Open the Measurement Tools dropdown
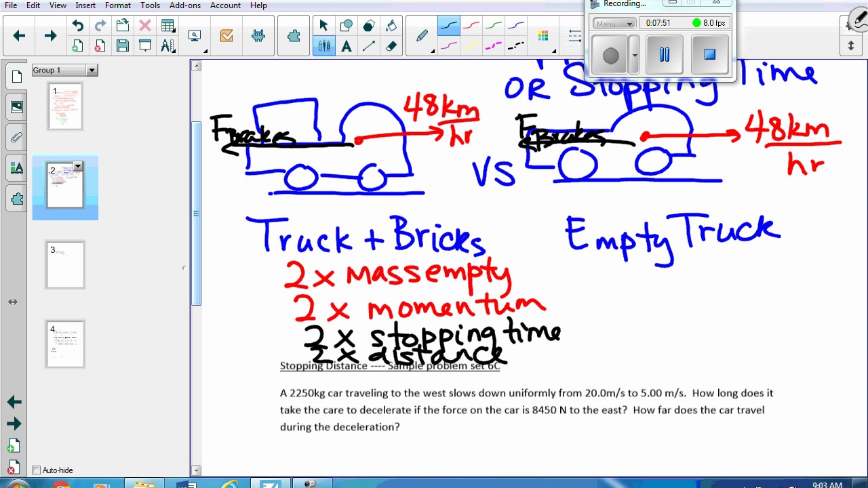Image resolution: width=868 pixels, height=488 pixels. click(168, 46)
